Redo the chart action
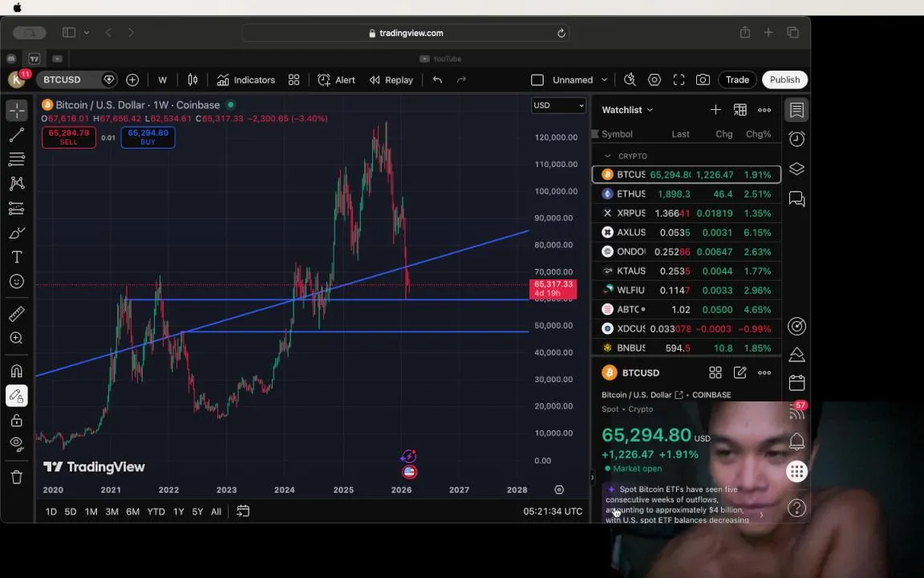Viewport: 924px width, 578px height. (461, 79)
